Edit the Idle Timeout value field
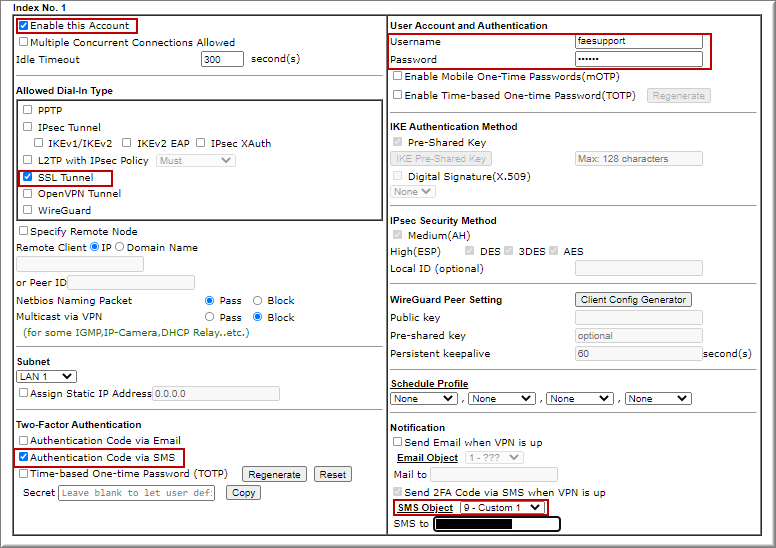Image resolution: width=776 pixels, height=548 pixels. click(x=222, y=59)
